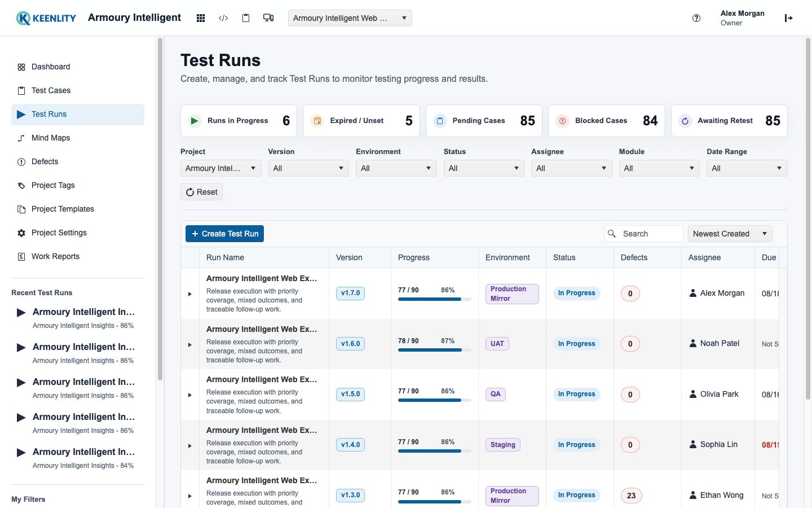Click the defects count 23 badge
Viewport: 812px width, 508px height.
631,496
